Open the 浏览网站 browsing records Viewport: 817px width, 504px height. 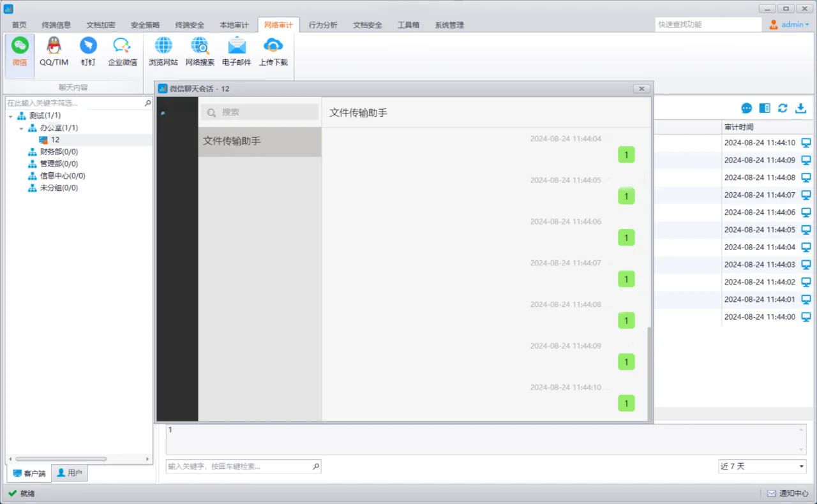coord(163,51)
